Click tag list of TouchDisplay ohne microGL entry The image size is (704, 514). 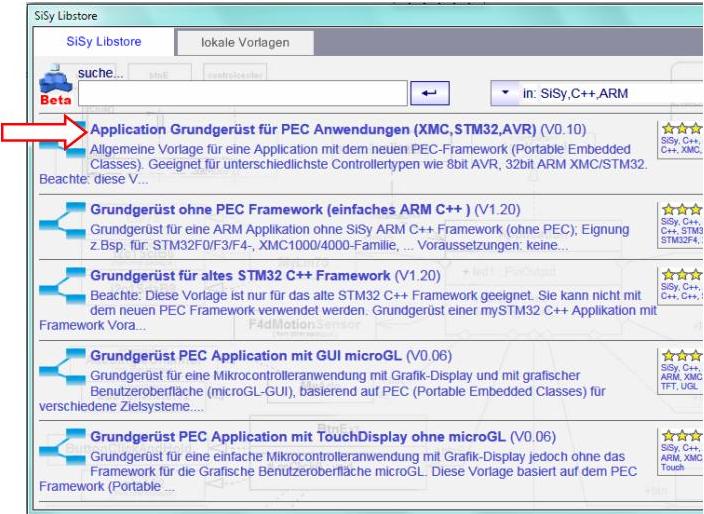point(682,458)
